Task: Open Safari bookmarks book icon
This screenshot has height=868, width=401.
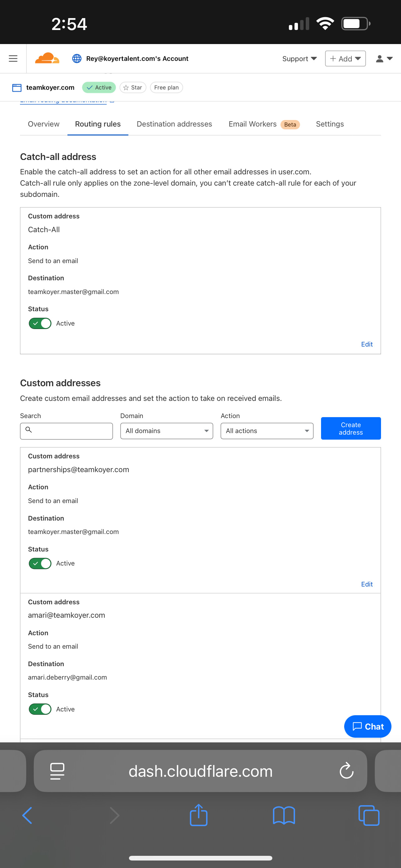Action: (x=284, y=816)
